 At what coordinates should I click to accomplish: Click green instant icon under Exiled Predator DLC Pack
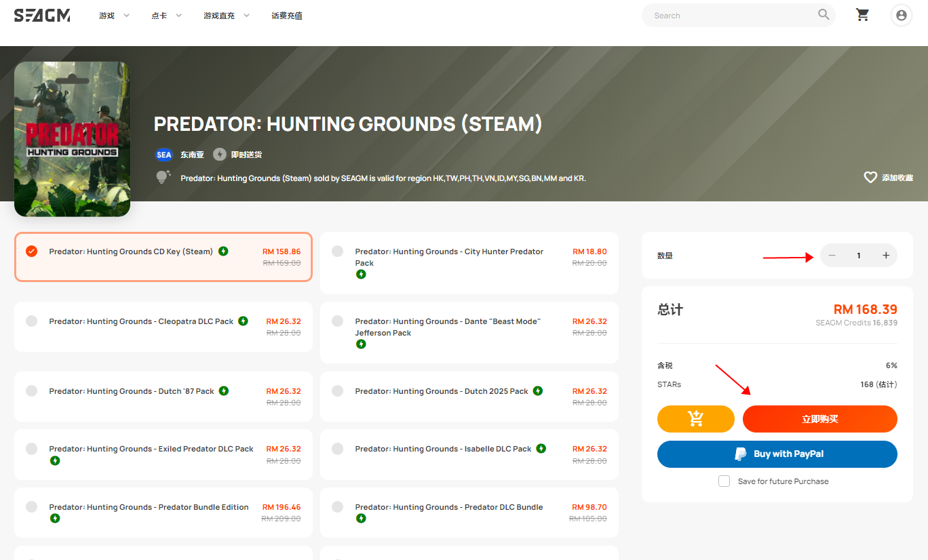[55, 460]
